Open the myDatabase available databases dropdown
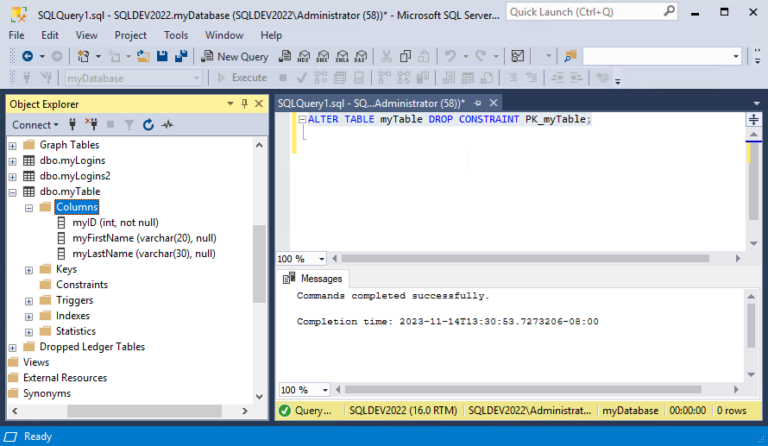768x446 pixels. [196, 78]
